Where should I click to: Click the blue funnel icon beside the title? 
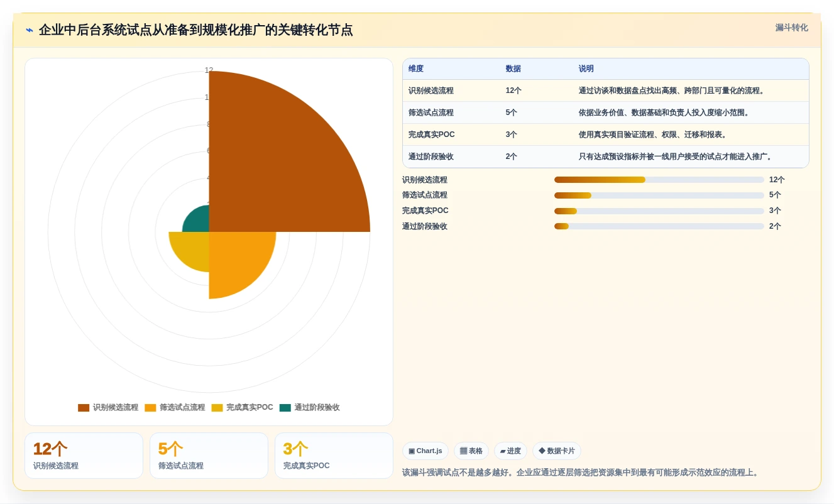point(30,30)
